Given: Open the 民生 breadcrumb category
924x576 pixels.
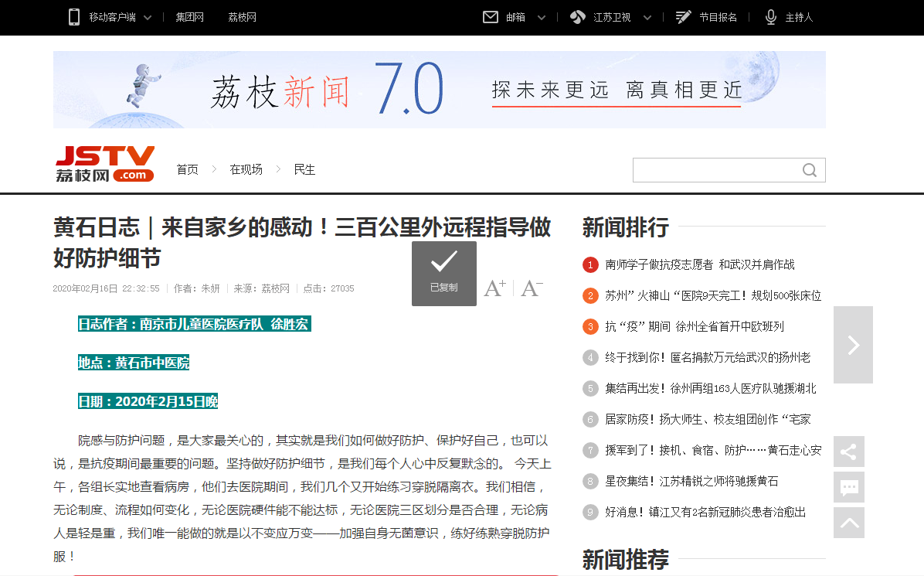Looking at the screenshot, I should tap(304, 169).
